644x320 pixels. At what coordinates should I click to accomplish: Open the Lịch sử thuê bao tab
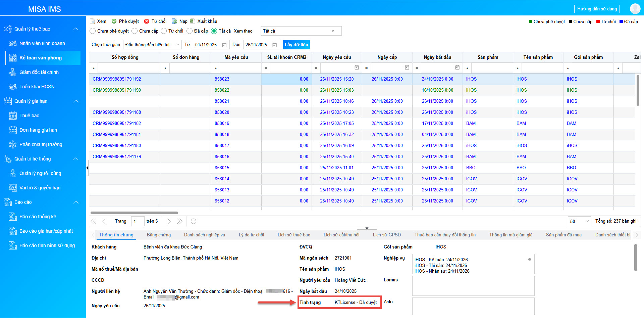click(294, 235)
